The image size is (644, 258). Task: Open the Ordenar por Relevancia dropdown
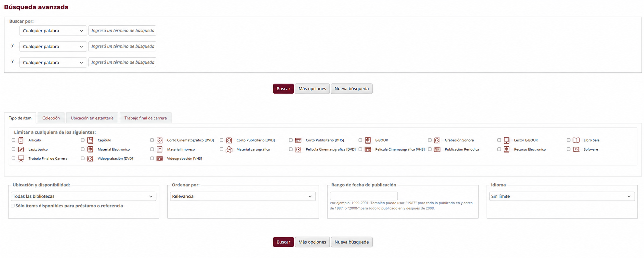[x=243, y=196]
